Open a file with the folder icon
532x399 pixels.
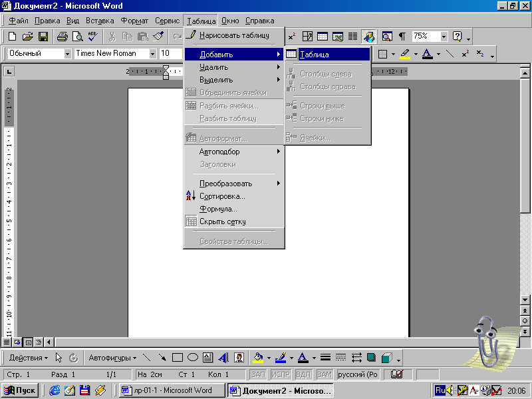pos(28,37)
